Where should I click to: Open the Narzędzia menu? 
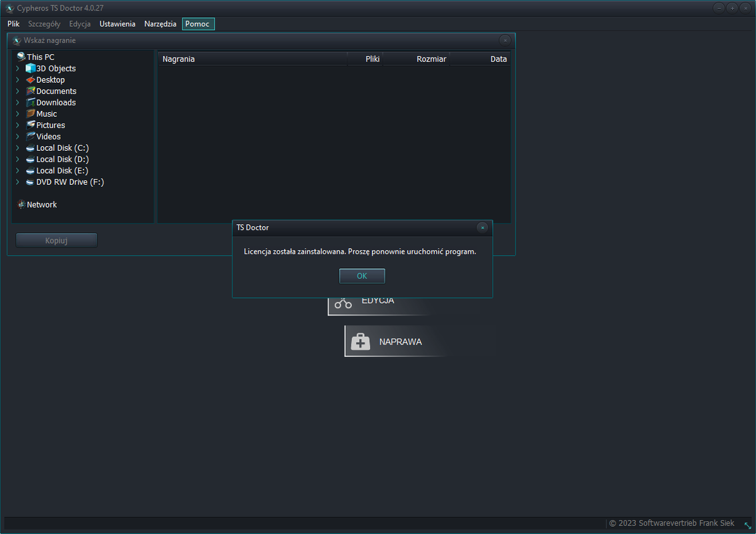coord(160,23)
